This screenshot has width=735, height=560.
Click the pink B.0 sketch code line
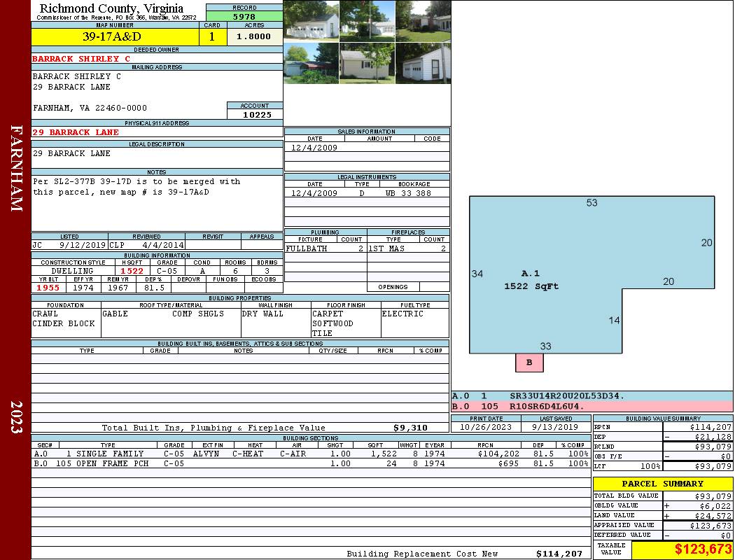tap(591, 406)
